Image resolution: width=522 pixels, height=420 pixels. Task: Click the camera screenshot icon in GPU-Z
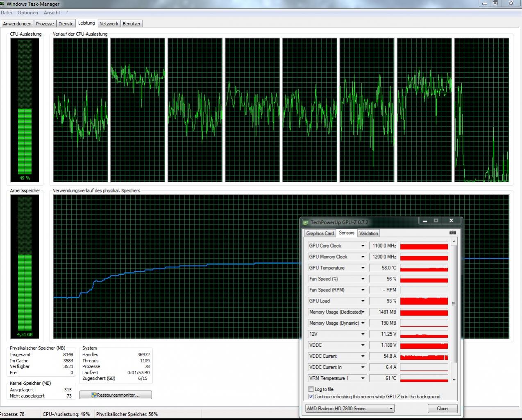pos(452,233)
